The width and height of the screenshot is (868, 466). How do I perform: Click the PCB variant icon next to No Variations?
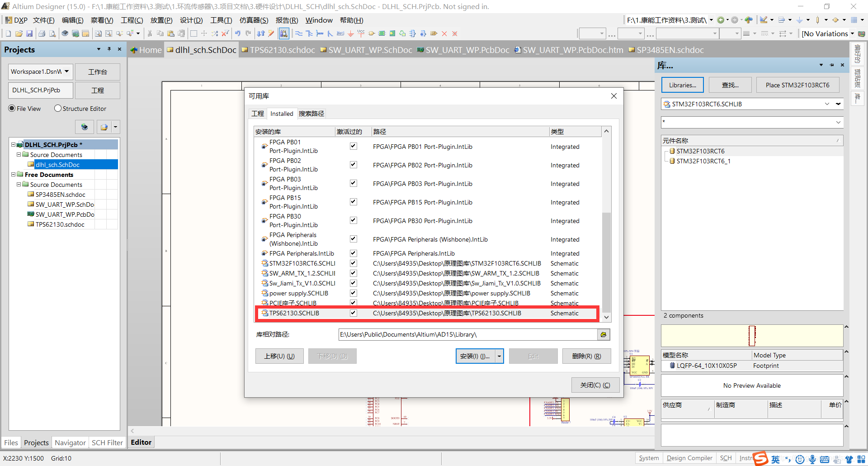click(x=862, y=33)
